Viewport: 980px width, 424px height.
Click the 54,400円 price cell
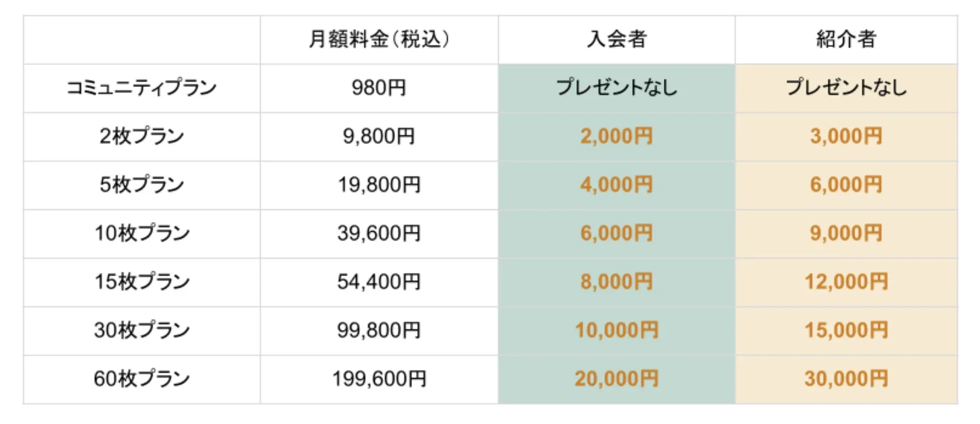[379, 282]
